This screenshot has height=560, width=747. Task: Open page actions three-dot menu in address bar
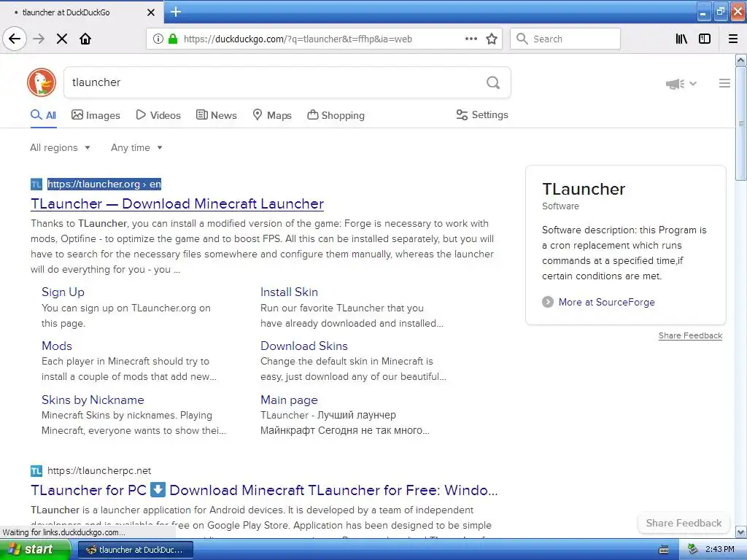click(x=471, y=39)
